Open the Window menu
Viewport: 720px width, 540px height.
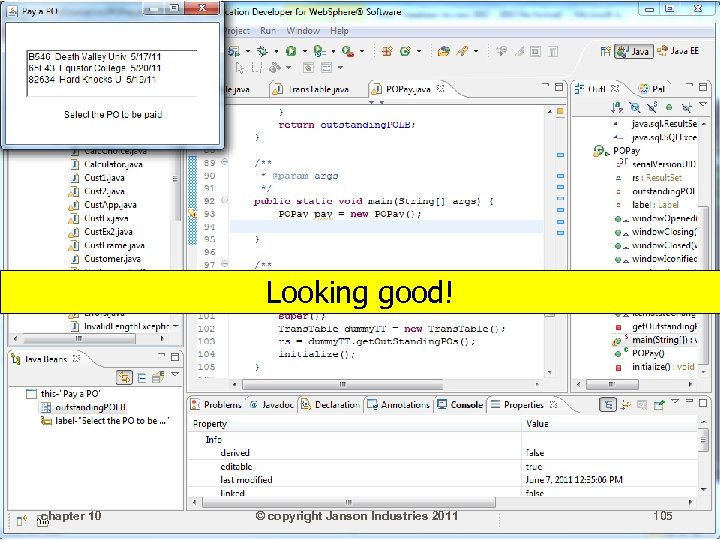[x=303, y=31]
